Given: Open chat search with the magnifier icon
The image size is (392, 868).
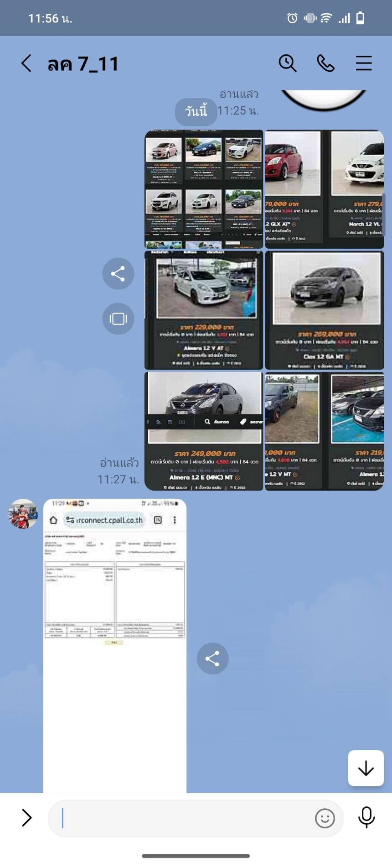Looking at the screenshot, I should (288, 63).
